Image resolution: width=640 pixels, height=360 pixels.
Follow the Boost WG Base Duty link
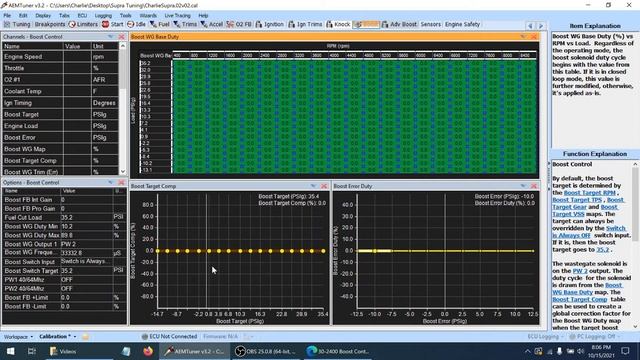click(588, 289)
